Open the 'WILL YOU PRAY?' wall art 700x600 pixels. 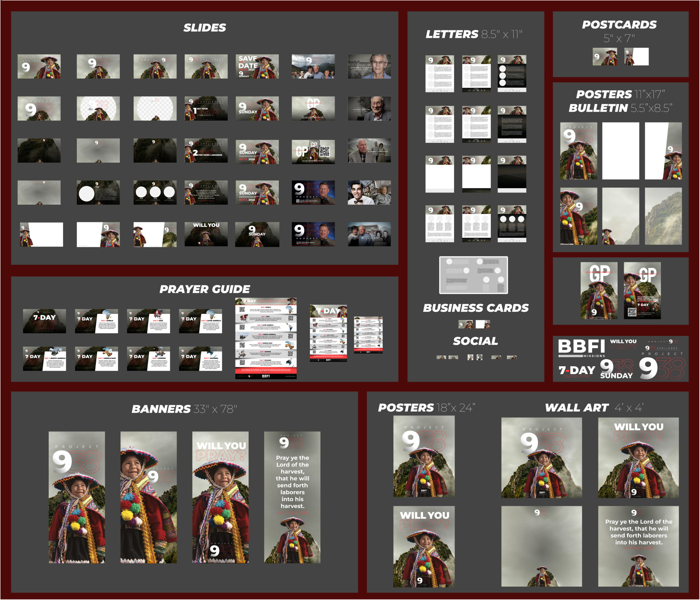click(x=638, y=458)
